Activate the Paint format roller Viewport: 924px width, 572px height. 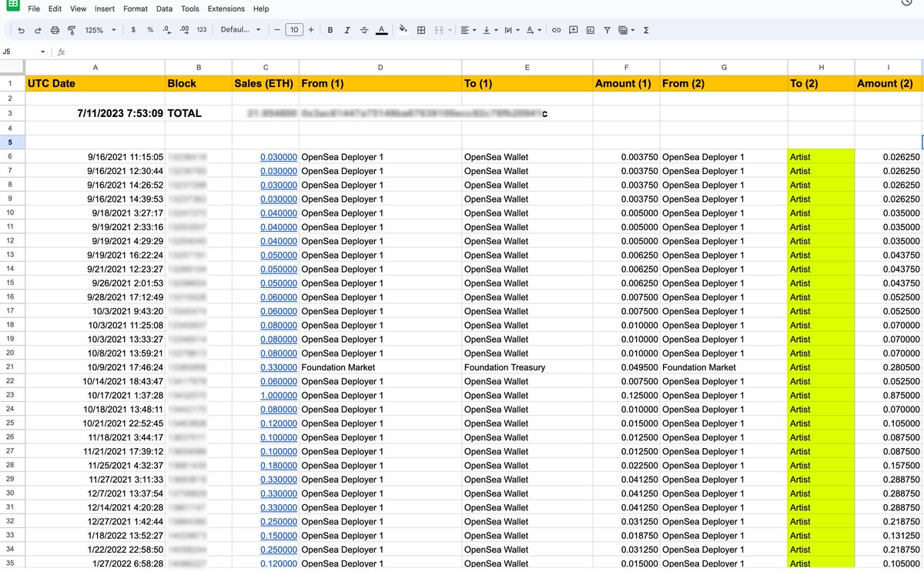(72, 30)
